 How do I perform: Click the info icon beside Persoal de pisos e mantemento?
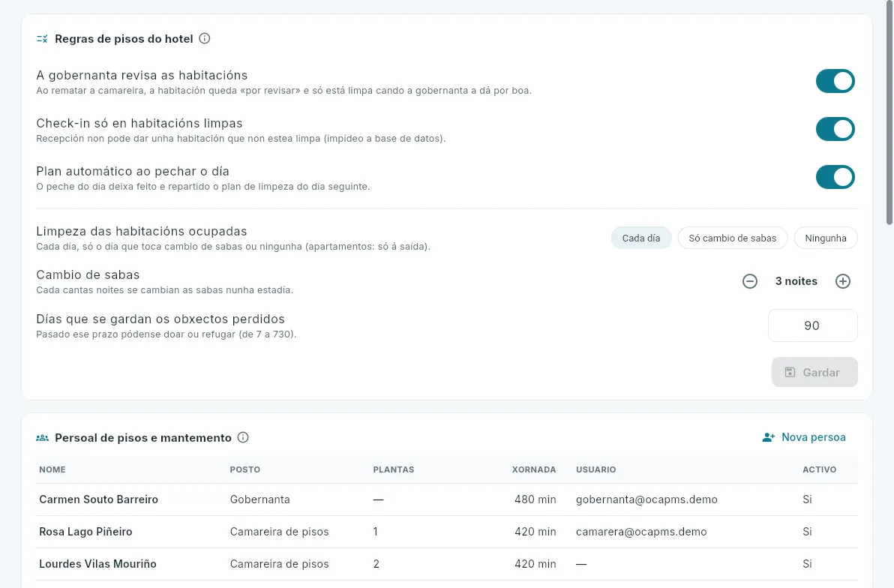click(x=243, y=437)
